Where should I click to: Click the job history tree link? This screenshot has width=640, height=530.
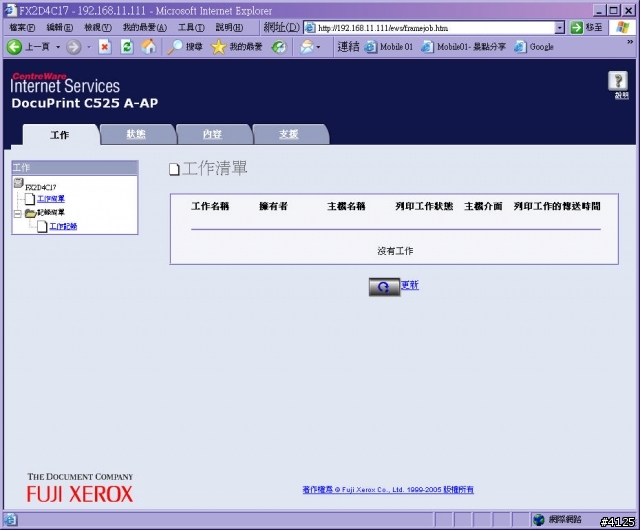(x=63, y=226)
